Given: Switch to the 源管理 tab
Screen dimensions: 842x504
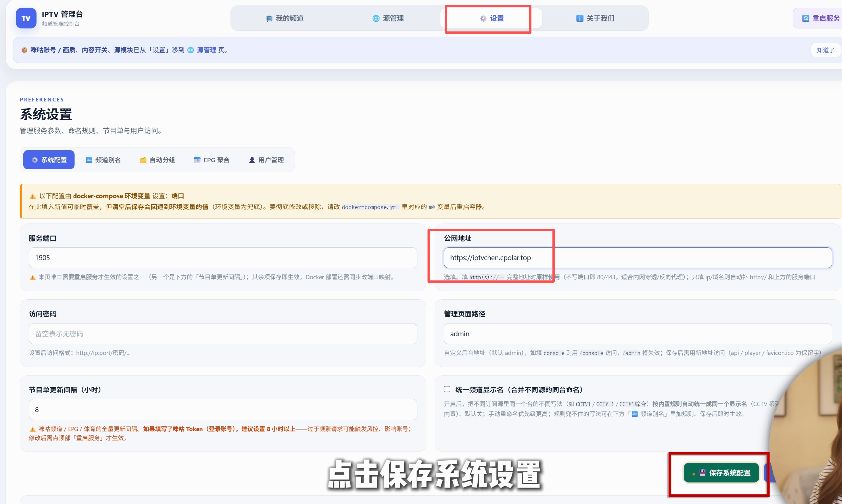Looking at the screenshot, I should [388, 18].
